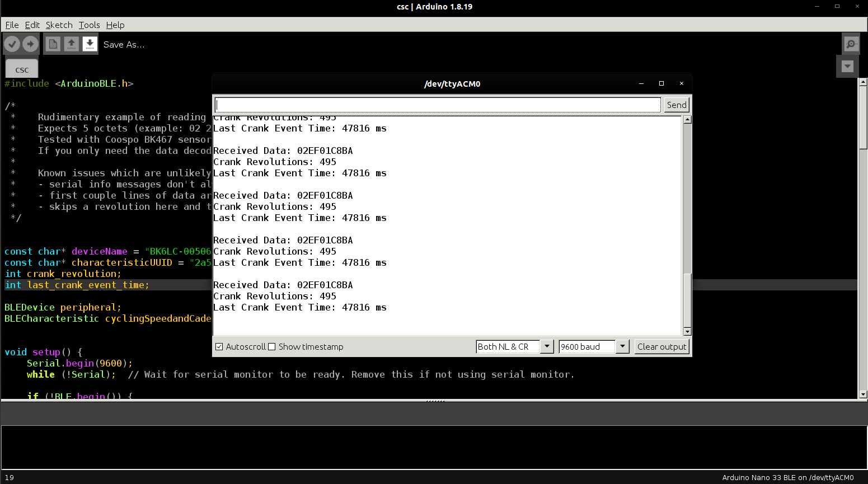Save the sketch with the Save icon

90,44
